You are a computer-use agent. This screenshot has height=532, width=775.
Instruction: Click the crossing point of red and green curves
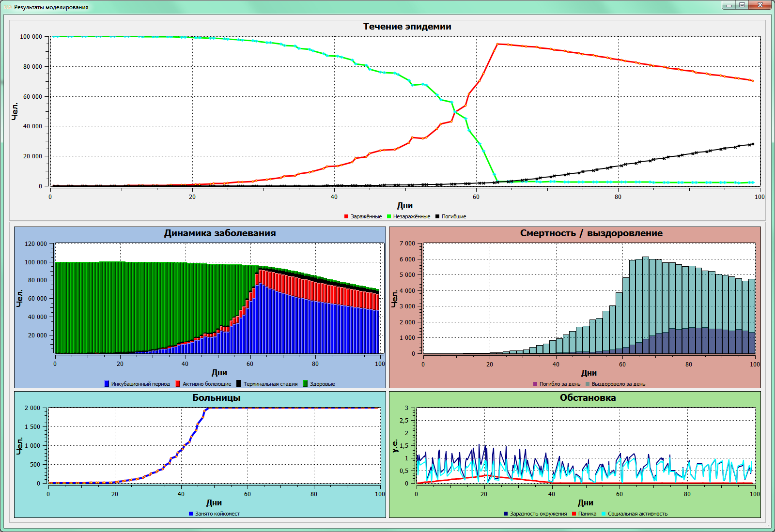pyautogui.click(x=455, y=112)
